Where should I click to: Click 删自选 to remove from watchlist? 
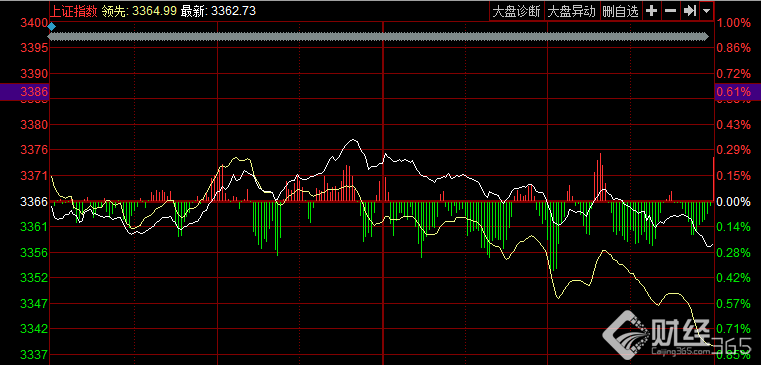coord(620,12)
